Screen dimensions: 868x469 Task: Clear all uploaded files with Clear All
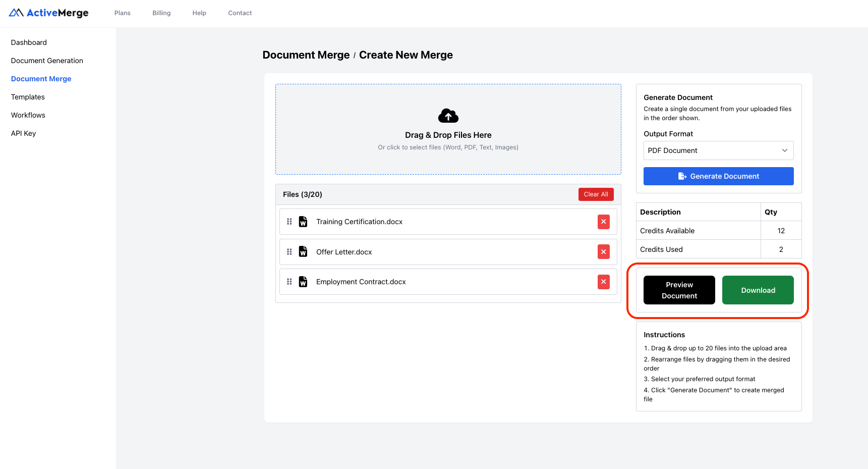click(x=596, y=194)
